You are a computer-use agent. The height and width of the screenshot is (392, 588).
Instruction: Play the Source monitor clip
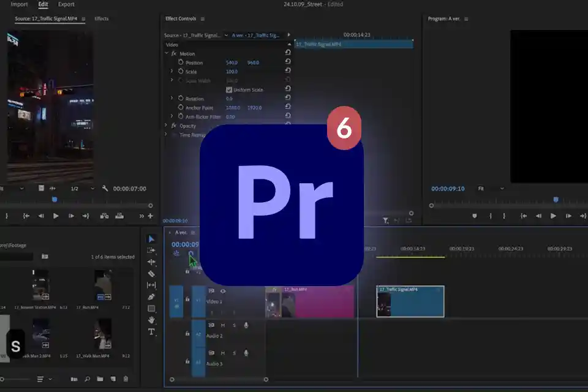pyautogui.click(x=56, y=216)
